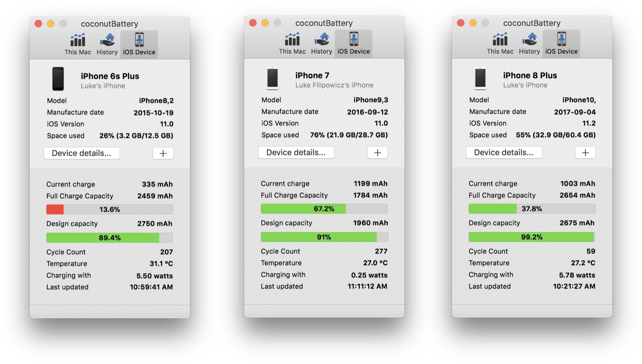The height and width of the screenshot is (364, 642).
Task: Open History tab in iPhone 6s Plus window
Action: [x=107, y=44]
